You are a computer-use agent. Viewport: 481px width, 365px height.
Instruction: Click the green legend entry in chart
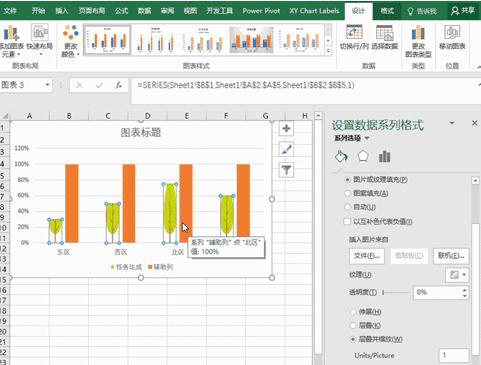pos(126,267)
